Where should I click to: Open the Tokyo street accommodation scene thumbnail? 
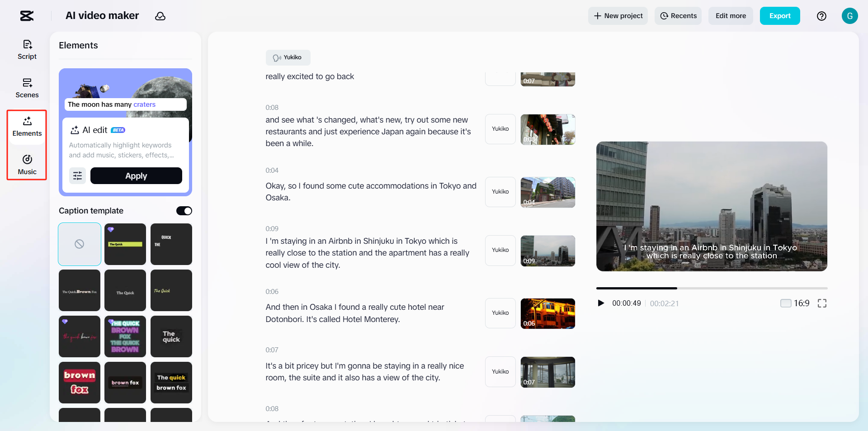[548, 192]
